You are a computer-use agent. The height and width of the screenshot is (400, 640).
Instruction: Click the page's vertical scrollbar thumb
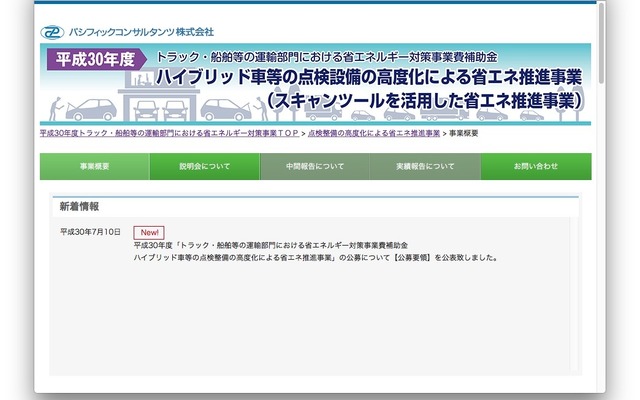601,43
